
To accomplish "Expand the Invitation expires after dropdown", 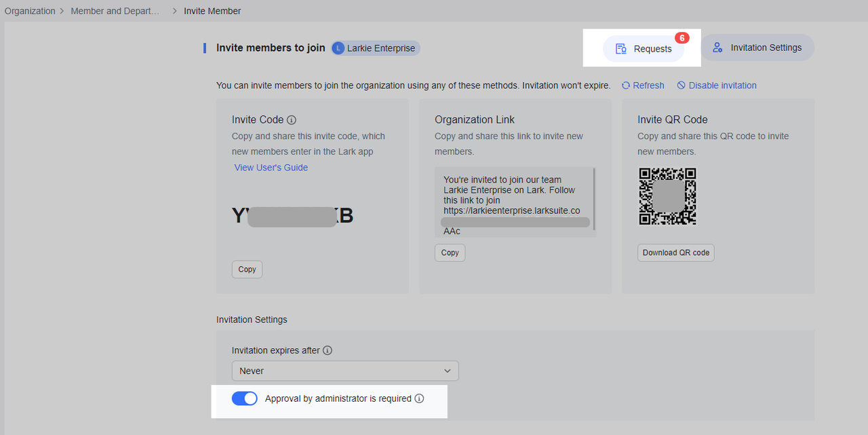I will click(x=344, y=371).
